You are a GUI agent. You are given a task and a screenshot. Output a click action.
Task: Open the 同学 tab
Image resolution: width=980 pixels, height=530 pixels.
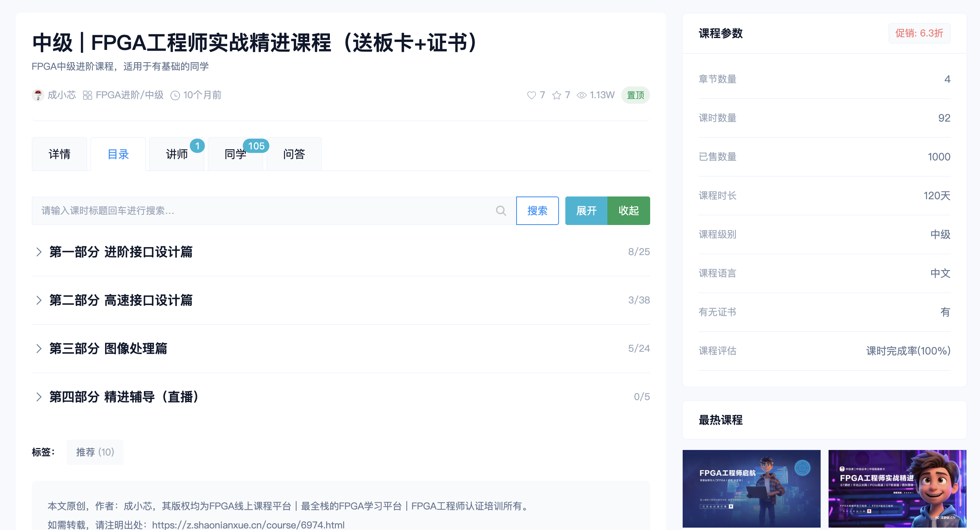(235, 154)
